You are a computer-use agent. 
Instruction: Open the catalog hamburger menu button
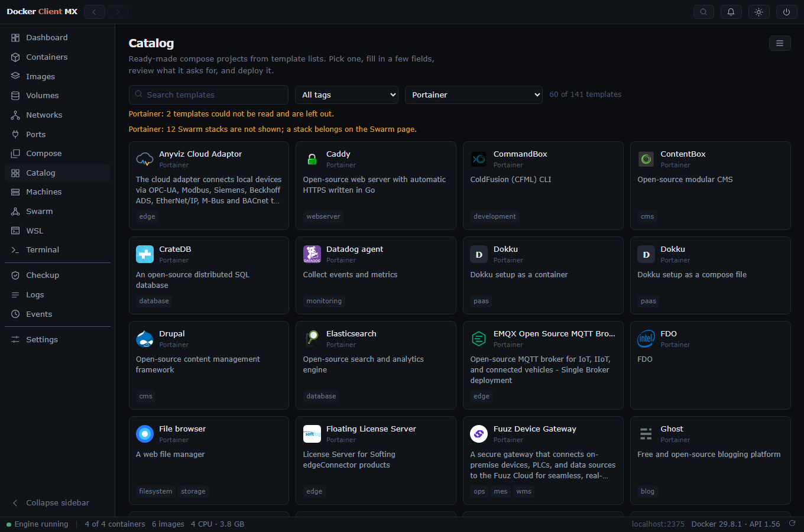780,43
